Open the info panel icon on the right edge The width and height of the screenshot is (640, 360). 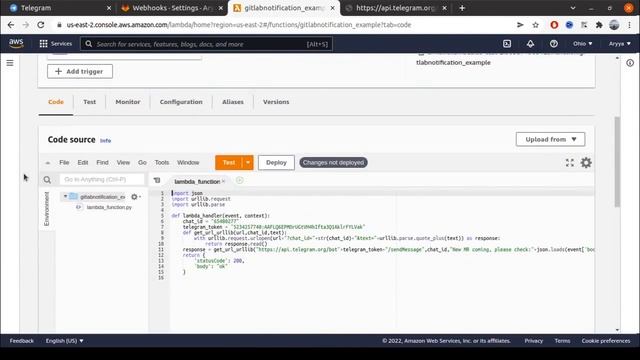pos(630,63)
